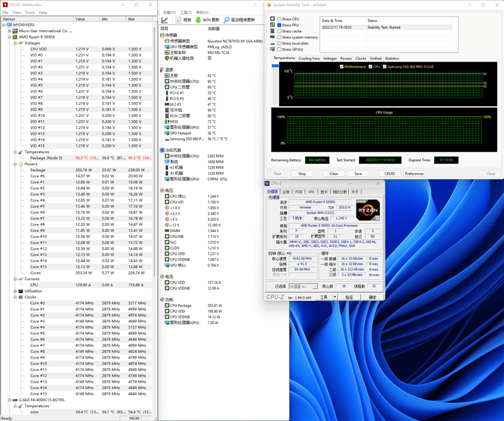The width and height of the screenshot is (504, 421).
Task: Click the blue graph scale slider handle
Action: [x=275, y=65]
